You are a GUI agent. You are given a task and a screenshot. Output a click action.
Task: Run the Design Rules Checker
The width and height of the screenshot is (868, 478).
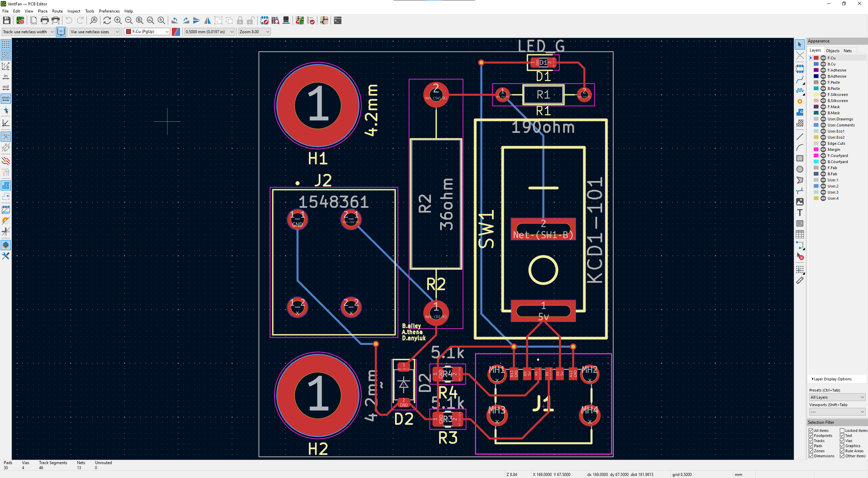311,21
